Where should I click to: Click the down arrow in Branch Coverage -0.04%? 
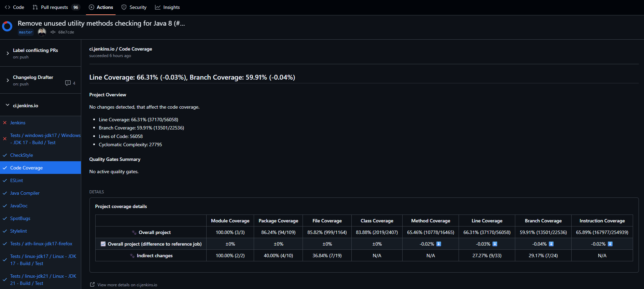coord(551,244)
